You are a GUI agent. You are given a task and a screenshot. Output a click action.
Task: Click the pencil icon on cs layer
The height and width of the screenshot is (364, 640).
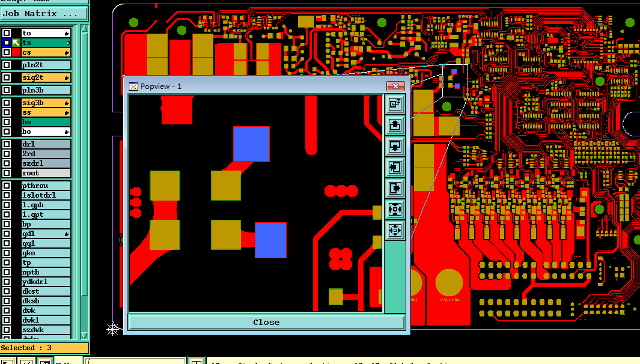click(x=67, y=52)
